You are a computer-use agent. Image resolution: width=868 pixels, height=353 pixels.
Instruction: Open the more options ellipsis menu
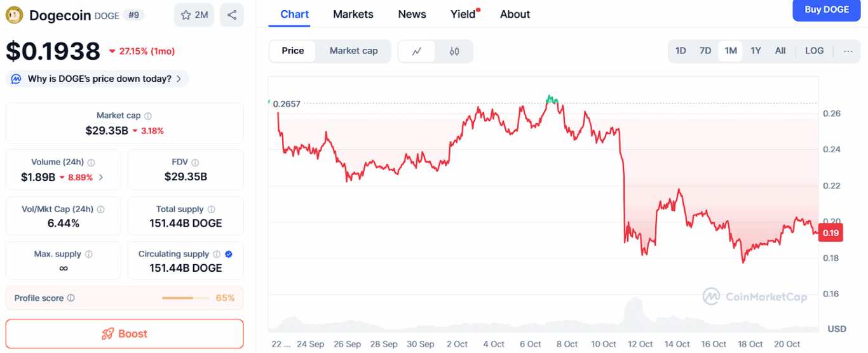tap(848, 51)
